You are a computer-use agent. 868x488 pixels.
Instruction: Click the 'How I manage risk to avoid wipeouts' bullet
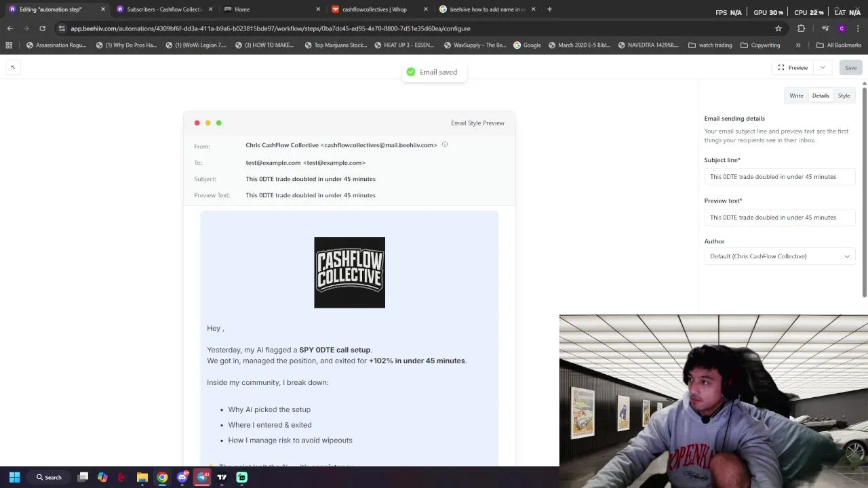click(290, 441)
